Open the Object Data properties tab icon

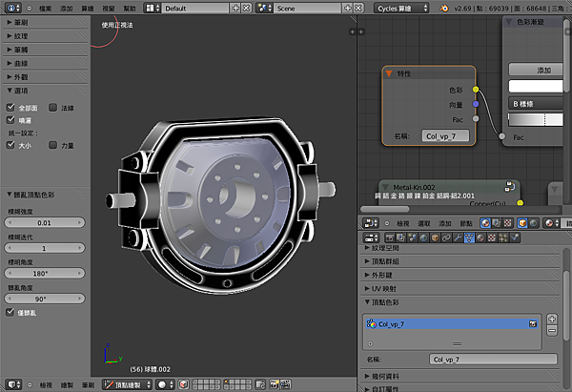click(470, 237)
